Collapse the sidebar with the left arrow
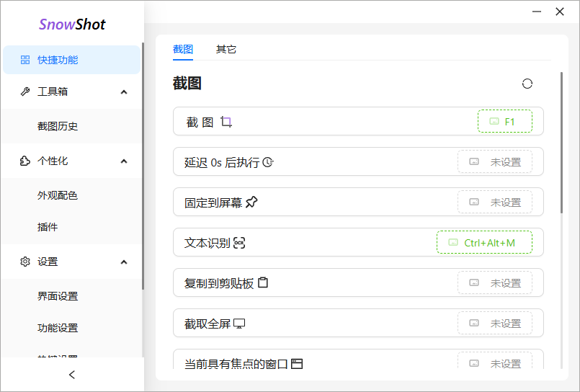Image resolution: width=580 pixels, height=392 pixels. pos(71,375)
